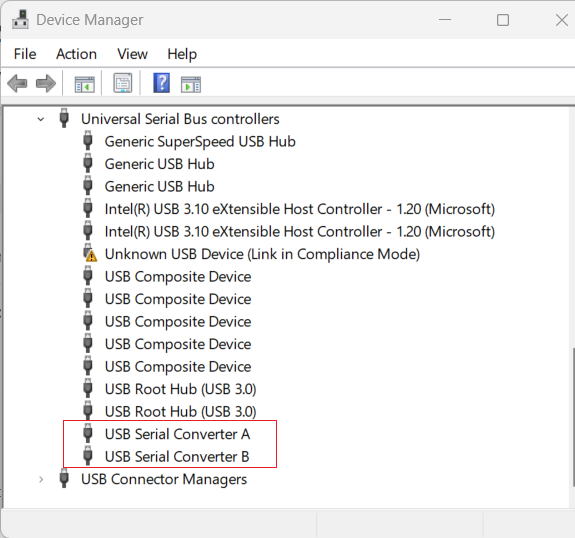Click the Back arrow toolbar icon
Image resolution: width=575 pixels, height=538 pixels.
[x=17, y=84]
